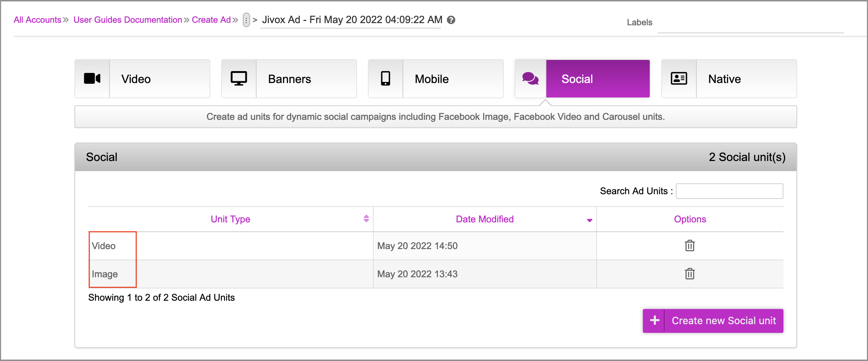Open the breadcrumb vertical dots menu
The width and height of the screenshot is (868, 361).
(x=246, y=20)
